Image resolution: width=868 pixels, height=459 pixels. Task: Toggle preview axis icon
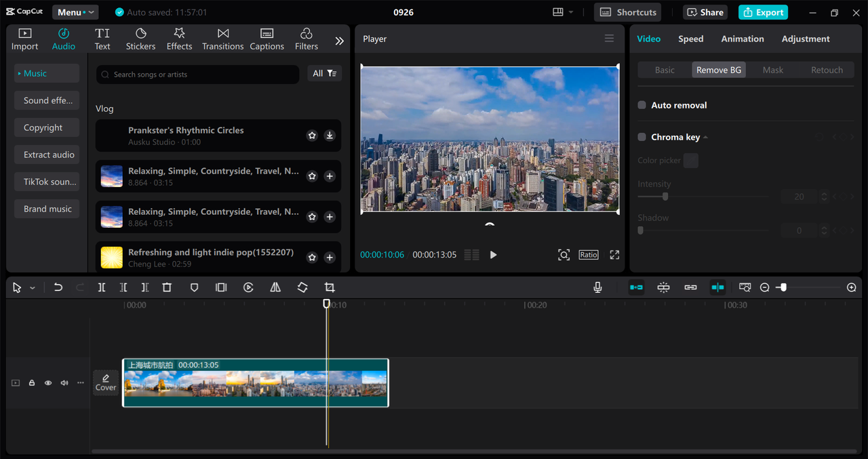pyautogui.click(x=717, y=287)
